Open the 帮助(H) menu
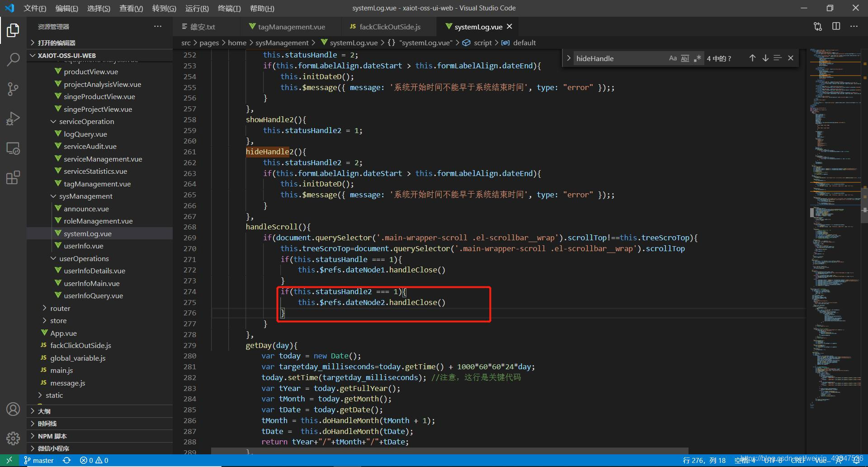This screenshot has height=467, width=868. (262, 8)
